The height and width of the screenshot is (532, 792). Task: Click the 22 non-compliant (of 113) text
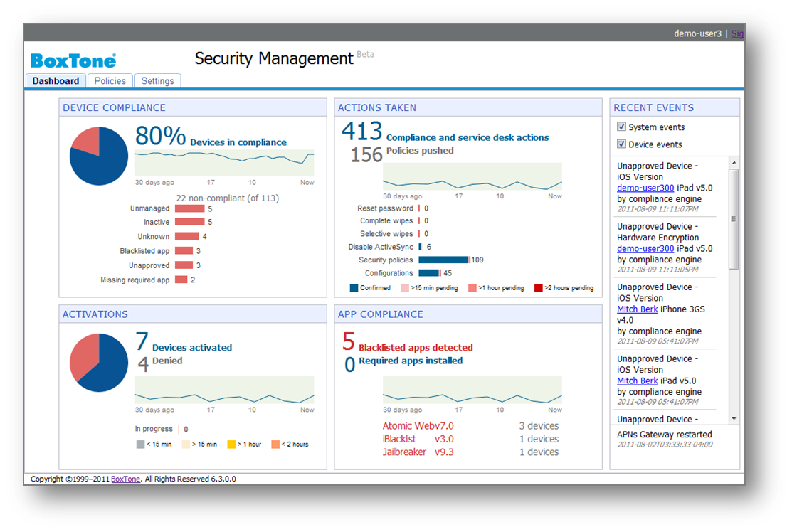[227, 198]
